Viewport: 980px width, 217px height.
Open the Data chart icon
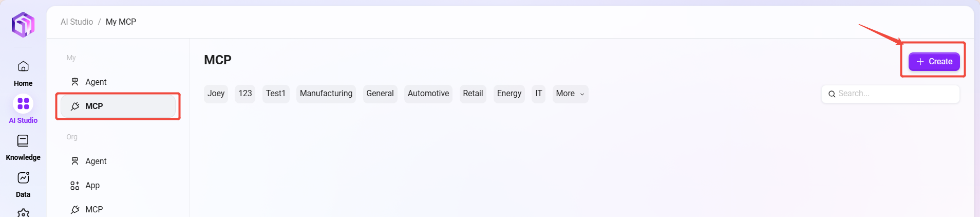tap(23, 178)
